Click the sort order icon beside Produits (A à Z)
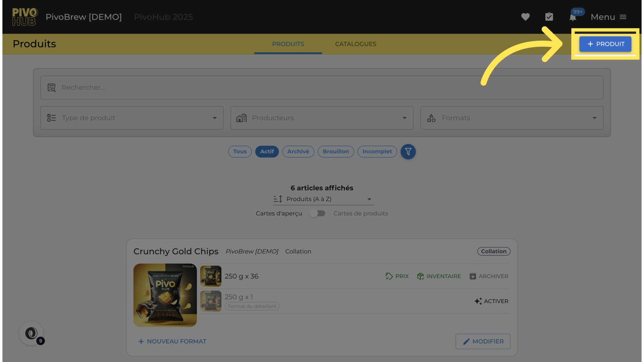 point(278,199)
